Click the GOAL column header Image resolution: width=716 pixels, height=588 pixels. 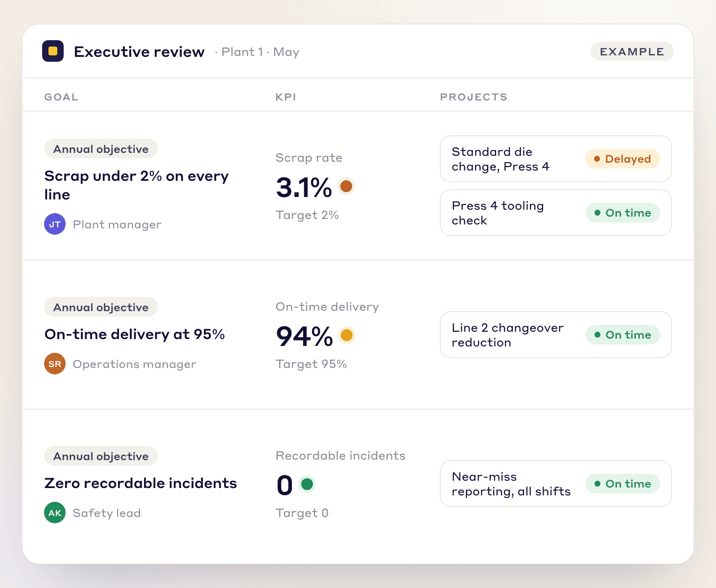61,97
